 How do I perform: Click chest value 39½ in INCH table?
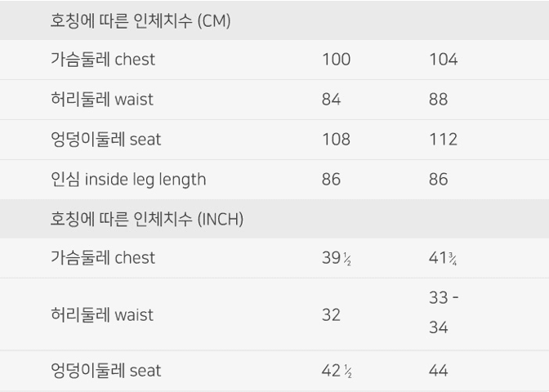337,258
